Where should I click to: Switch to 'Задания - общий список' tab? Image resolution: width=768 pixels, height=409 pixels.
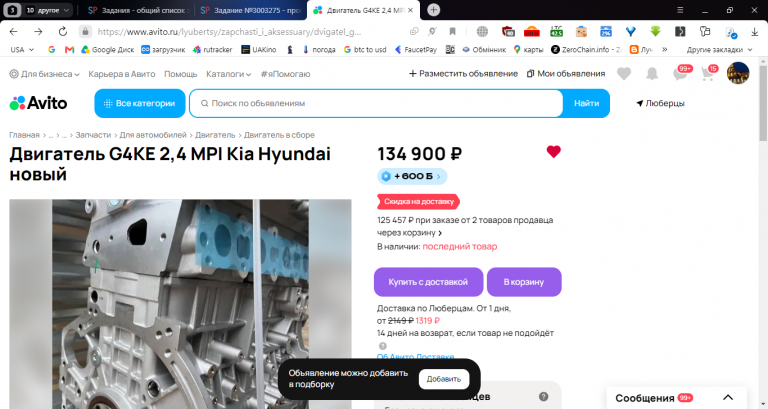(137, 10)
